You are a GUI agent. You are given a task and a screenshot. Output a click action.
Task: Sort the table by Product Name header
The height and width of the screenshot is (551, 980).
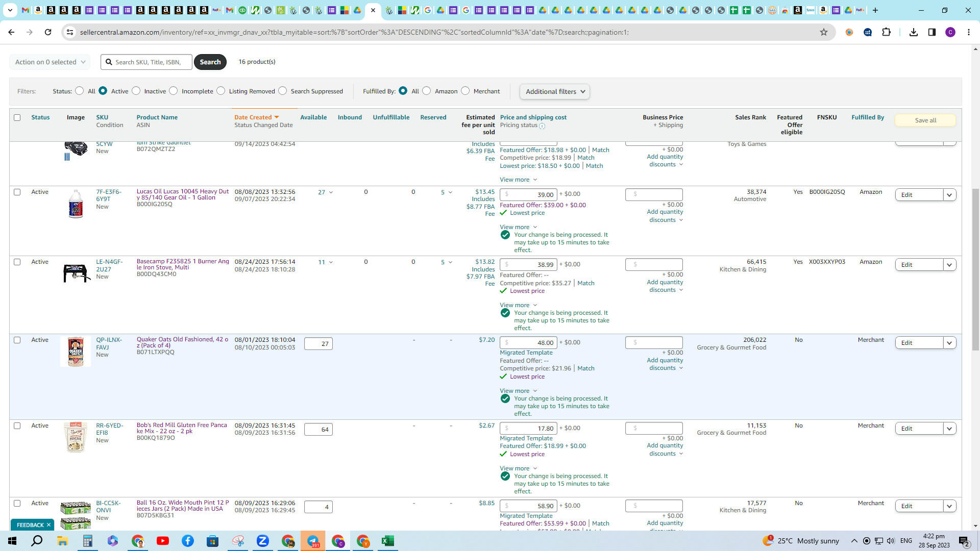[x=157, y=117]
